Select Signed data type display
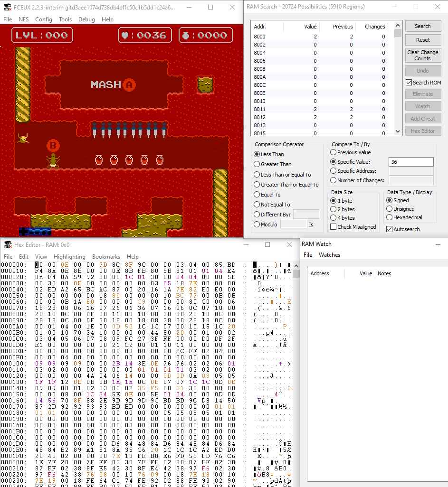 [398, 200]
